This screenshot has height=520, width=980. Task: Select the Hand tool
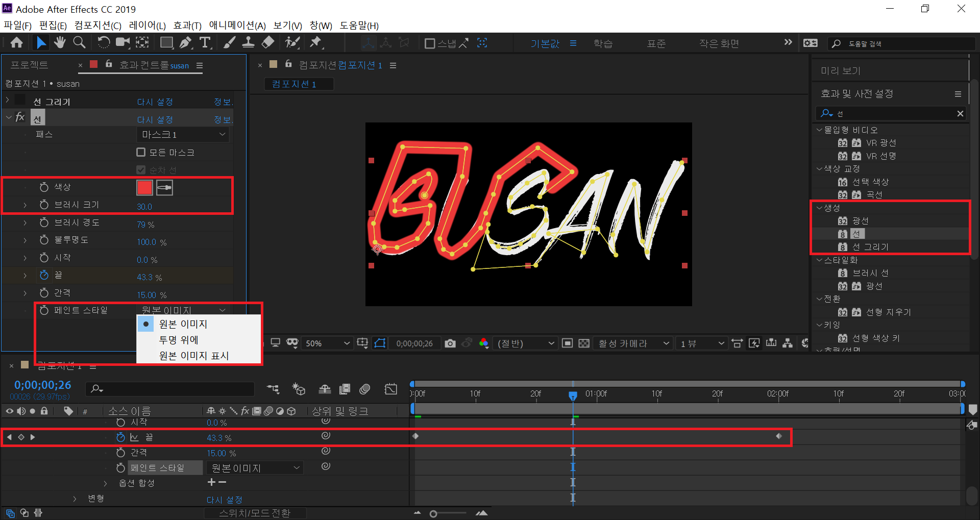60,43
